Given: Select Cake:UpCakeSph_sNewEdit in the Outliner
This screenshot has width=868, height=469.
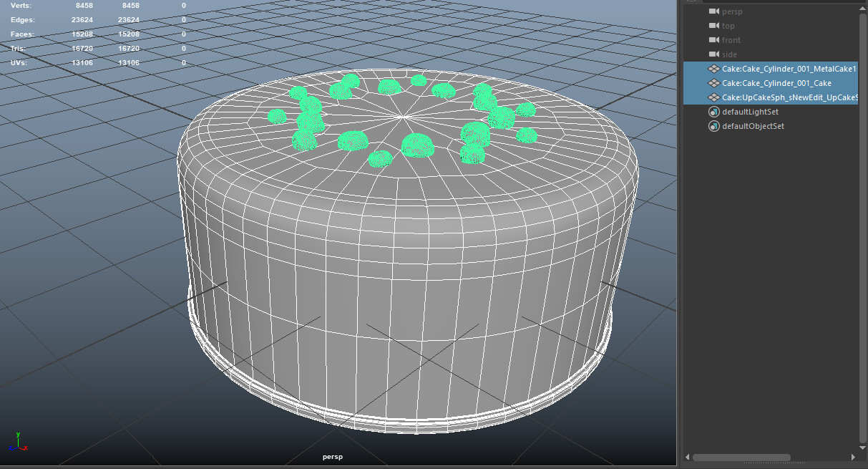Looking at the screenshot, I should 780,97.
